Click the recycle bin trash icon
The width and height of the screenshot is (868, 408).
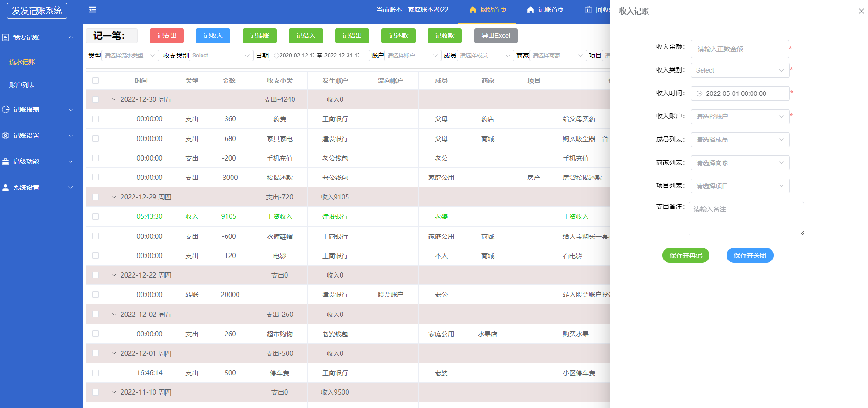click(588, 10)
